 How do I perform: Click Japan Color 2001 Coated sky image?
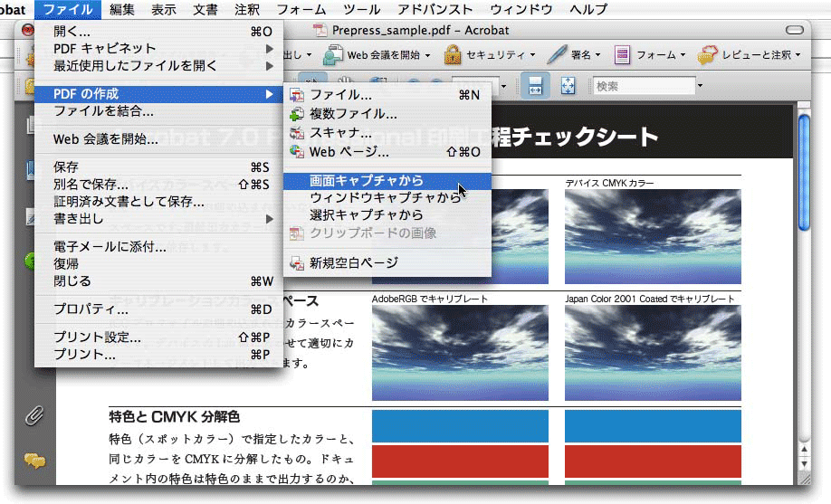click(x=653, y=353)
